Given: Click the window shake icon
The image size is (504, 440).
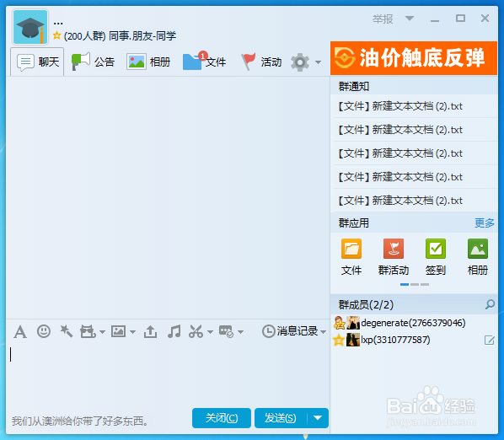Looking at the screenshot, I should tap(88, 331).
